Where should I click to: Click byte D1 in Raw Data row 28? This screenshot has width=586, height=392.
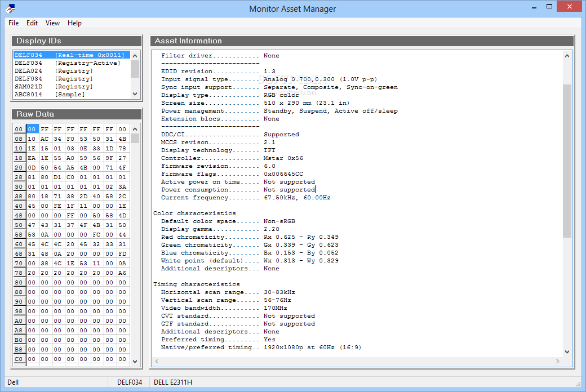pos(57,177)
